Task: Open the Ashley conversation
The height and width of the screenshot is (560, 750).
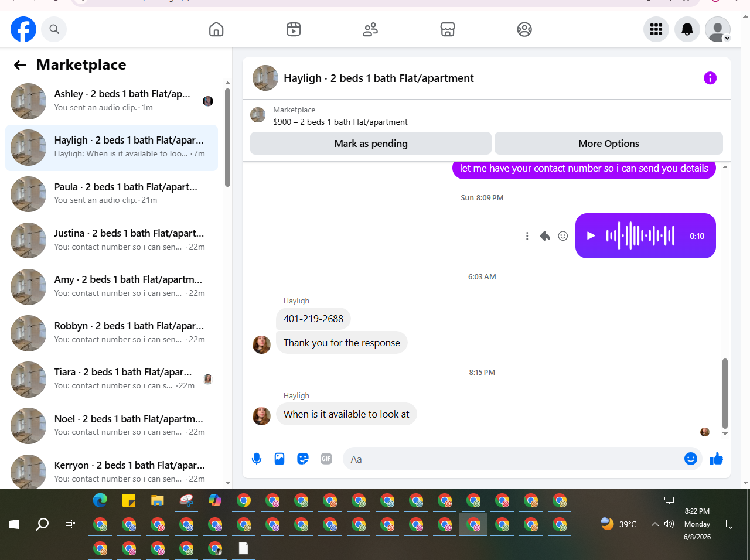Action: click(x=111, y=101)
